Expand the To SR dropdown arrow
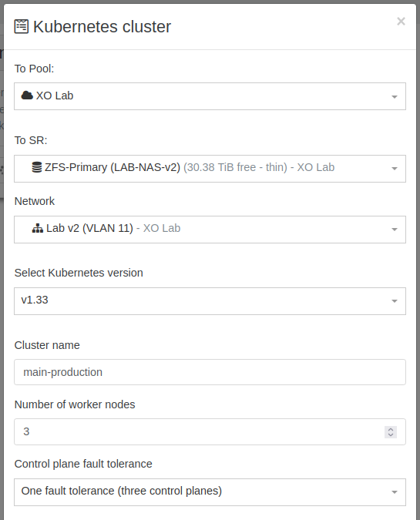Viewport: 420px width, 520px height. pyautogui.click(x=394, y=169)
